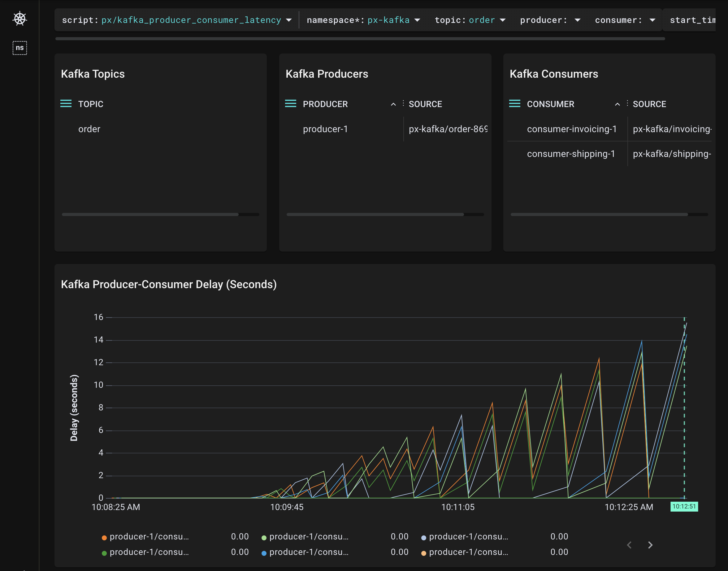Sort by PRODUCER column header

pos(325,104)
